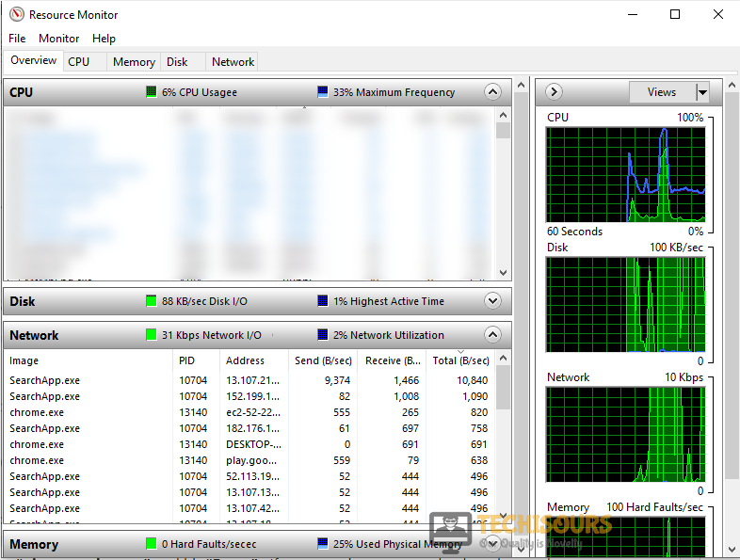
Task: Select chrome.exe row with address play.goo
Action: point(249,460)
